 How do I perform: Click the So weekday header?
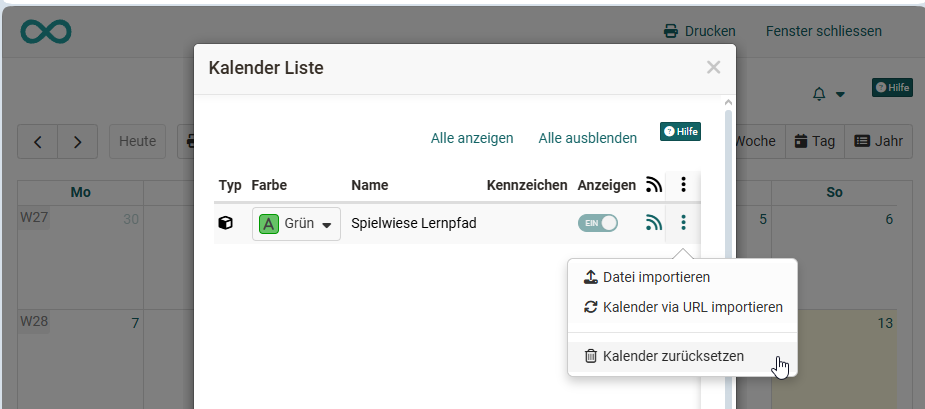[x=834, y=192]
